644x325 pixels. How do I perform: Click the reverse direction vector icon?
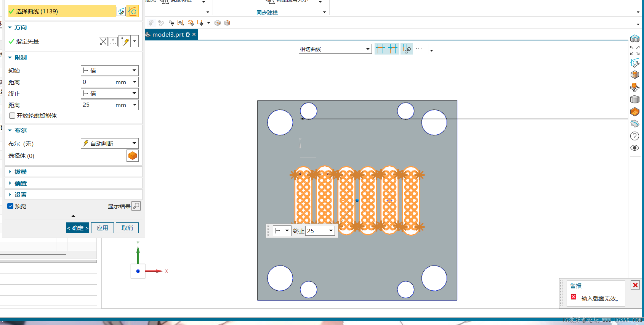click(103, 42)
